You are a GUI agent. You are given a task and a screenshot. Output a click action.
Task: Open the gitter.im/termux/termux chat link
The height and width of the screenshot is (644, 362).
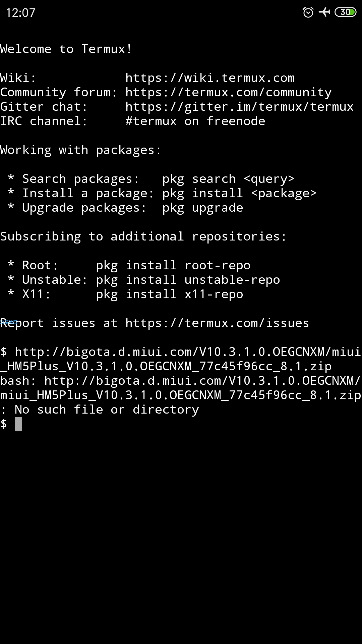tap(240, 107)
